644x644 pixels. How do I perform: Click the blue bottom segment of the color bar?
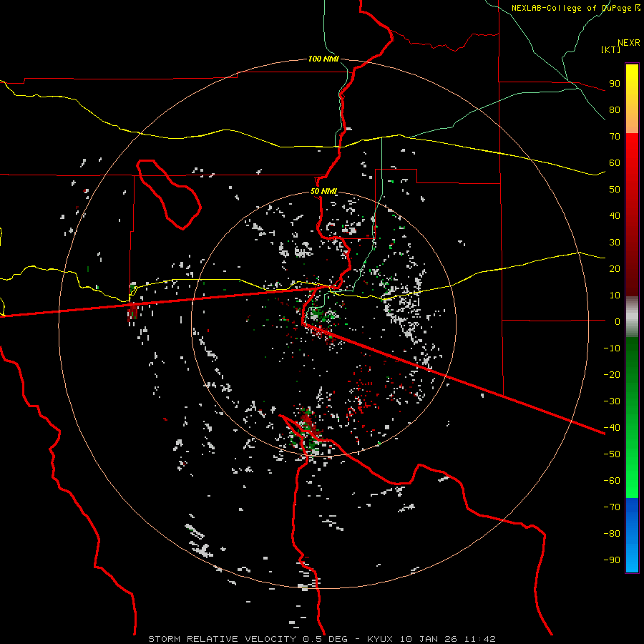(x=632, y=535)
